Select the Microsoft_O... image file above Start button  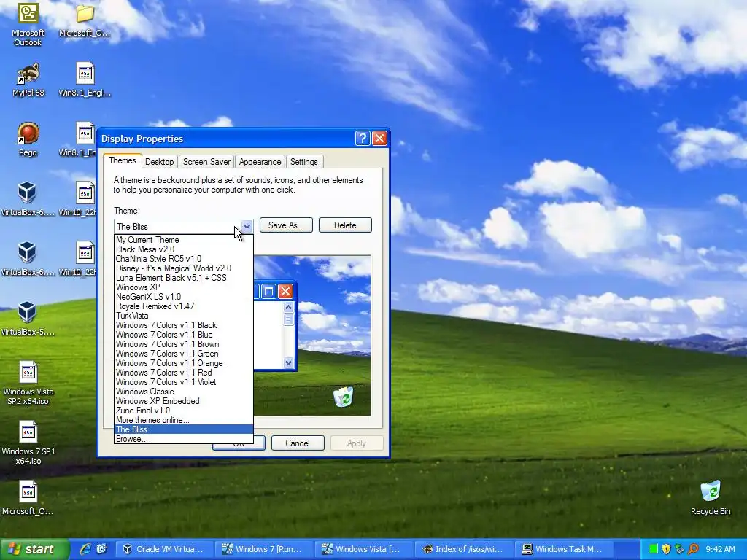point(28,498)
